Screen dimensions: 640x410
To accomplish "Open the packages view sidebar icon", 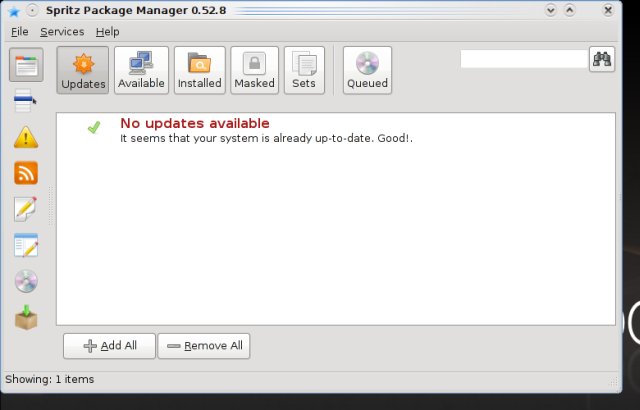I will tap(26, 65).
